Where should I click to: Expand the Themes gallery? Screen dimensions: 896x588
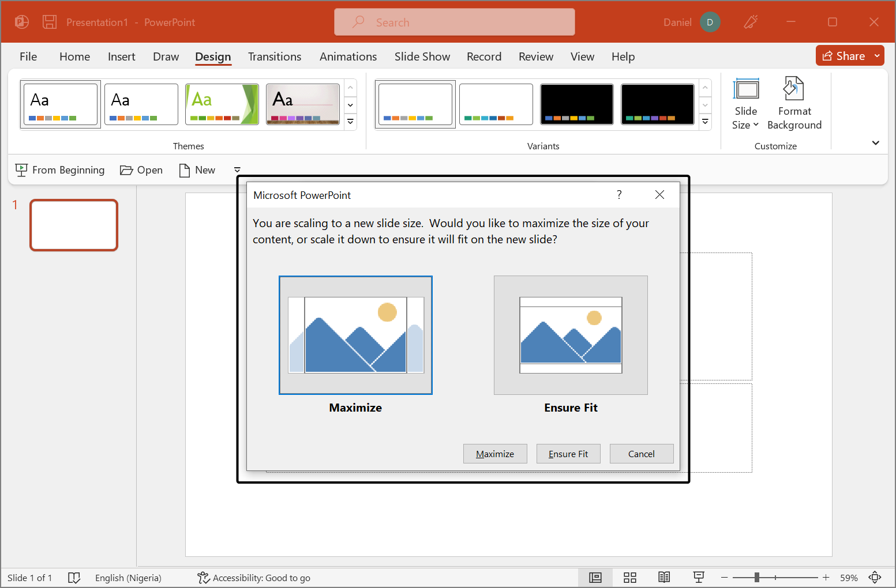pyautogui.click(x=350, y=122)
